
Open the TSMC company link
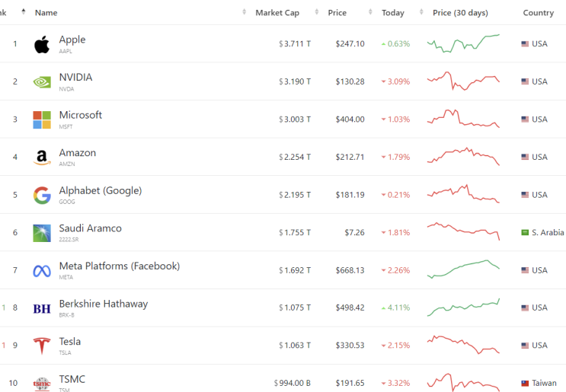72,379
